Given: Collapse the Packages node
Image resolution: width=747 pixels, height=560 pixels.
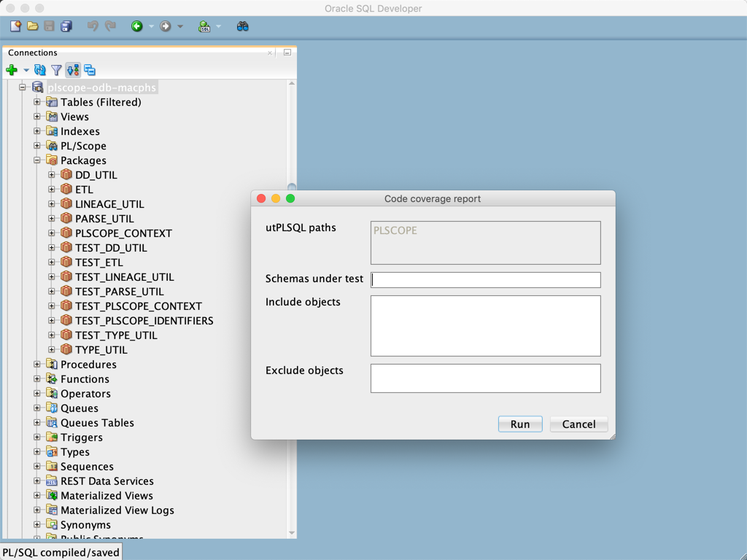Looking at the screenshot, I should (x=37, y=160).
